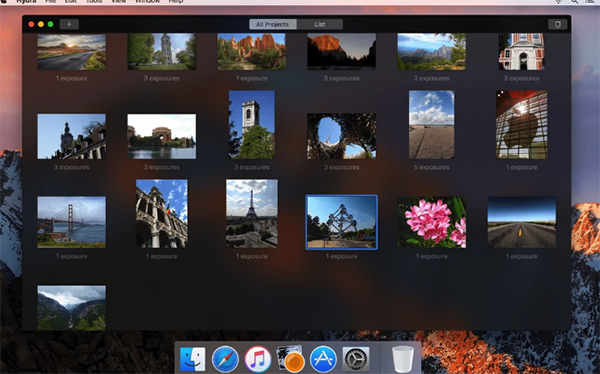Click the Trash icon in the Dock

tap(403, 359)
